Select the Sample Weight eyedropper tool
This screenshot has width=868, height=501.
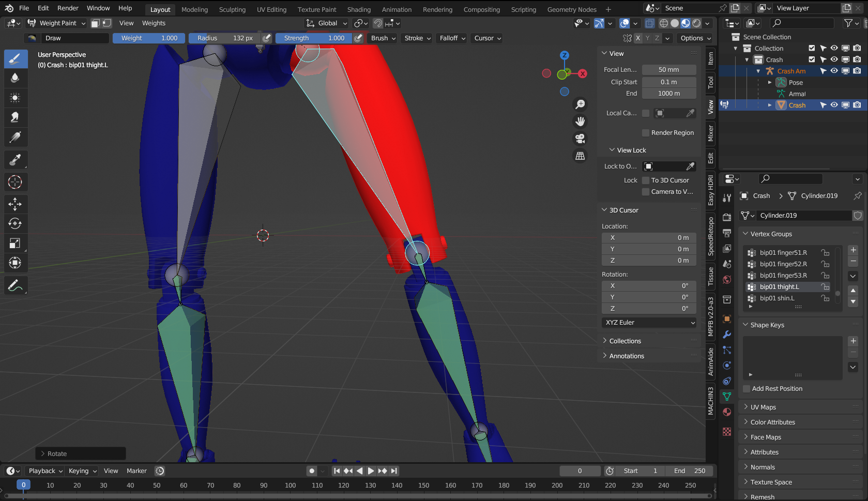tap(15, 160)
